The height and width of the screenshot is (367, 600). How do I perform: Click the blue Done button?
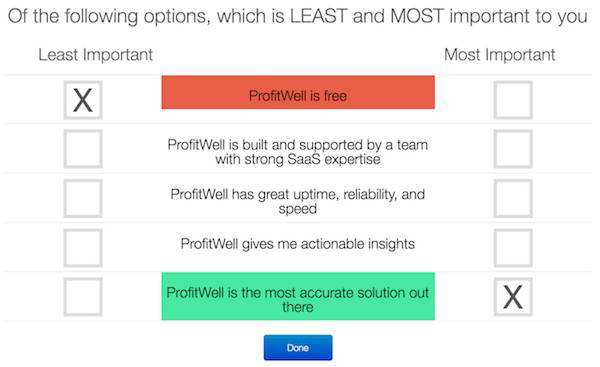(x=298, y=347)
